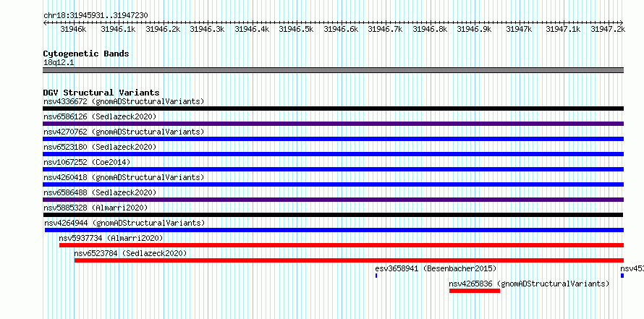The image size is (644, 319).
Task: Open variant nsv4265836 label
Action: click(529, 284)
